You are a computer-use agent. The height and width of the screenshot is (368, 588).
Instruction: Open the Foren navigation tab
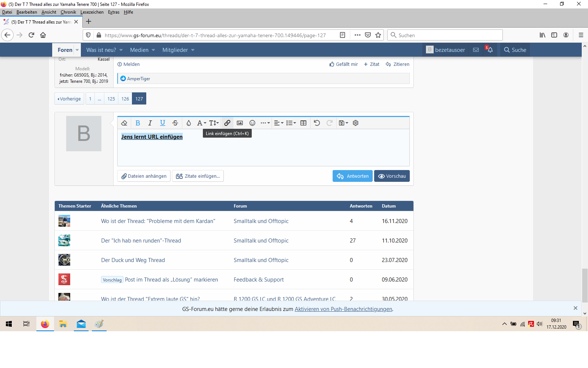coord(65,50)
